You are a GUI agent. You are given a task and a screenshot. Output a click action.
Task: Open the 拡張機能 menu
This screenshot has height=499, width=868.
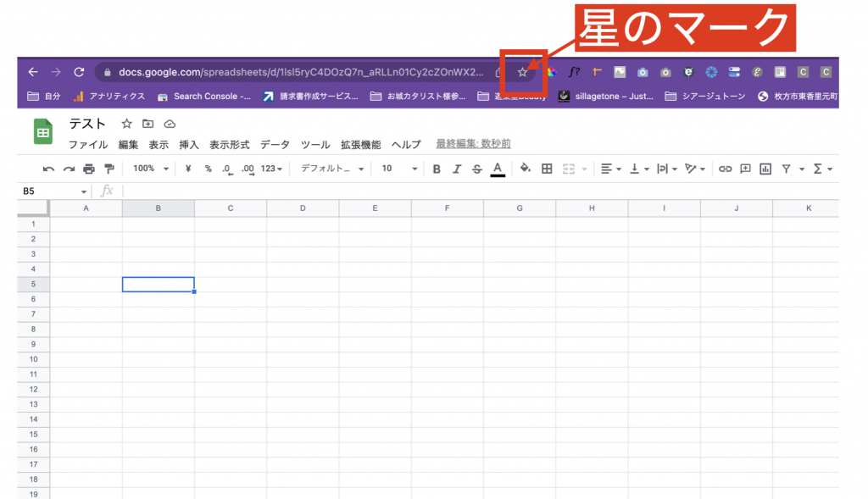coord(361,144)
